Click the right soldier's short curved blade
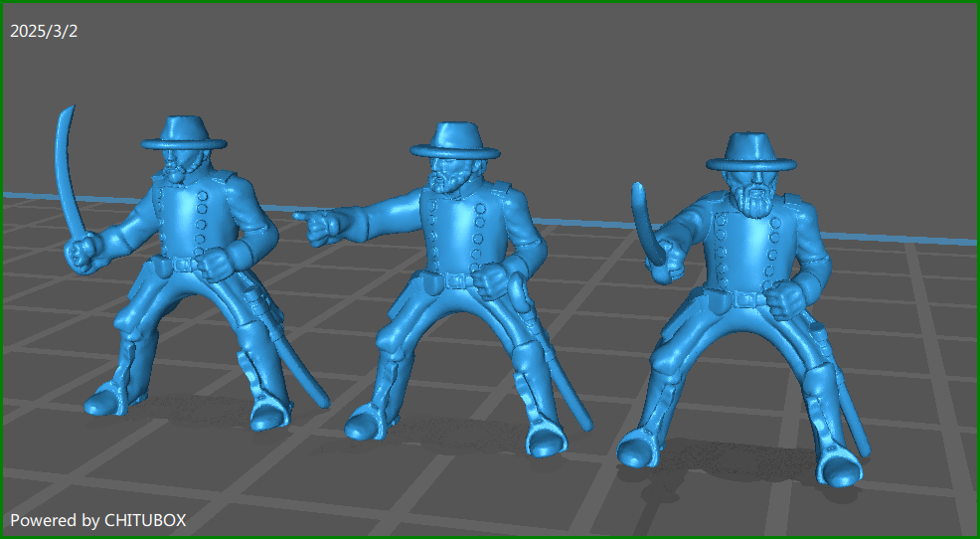This screenshot has width=980, height=539. click(644, 224)
